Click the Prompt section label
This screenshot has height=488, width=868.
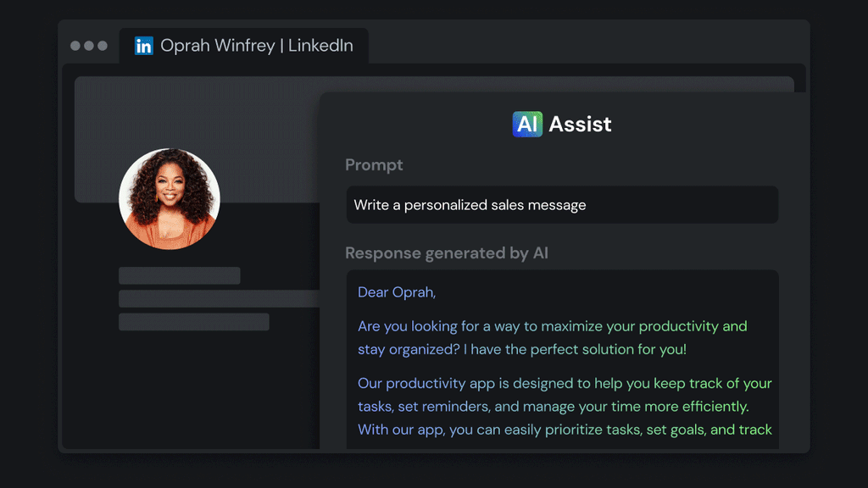(x=374, y=165)
